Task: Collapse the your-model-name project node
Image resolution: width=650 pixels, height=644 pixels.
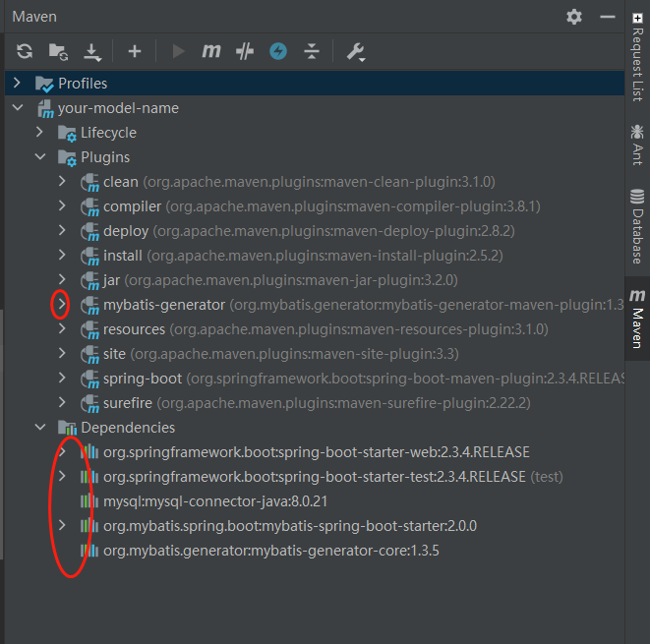Action: 18,108
